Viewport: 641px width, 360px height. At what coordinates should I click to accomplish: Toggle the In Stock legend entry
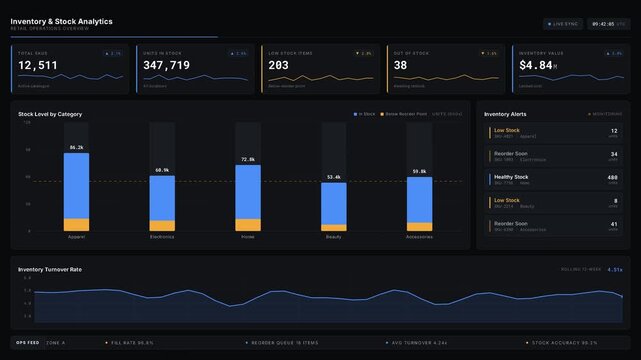pos(364,114)
